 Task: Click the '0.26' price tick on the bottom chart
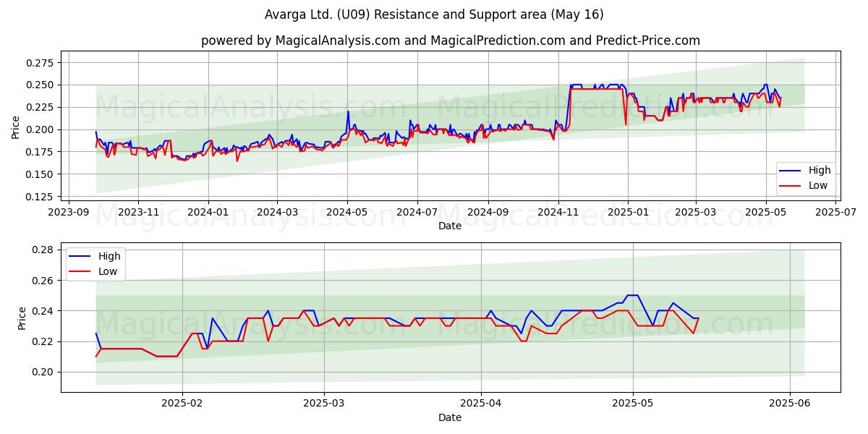pos(44,280)
